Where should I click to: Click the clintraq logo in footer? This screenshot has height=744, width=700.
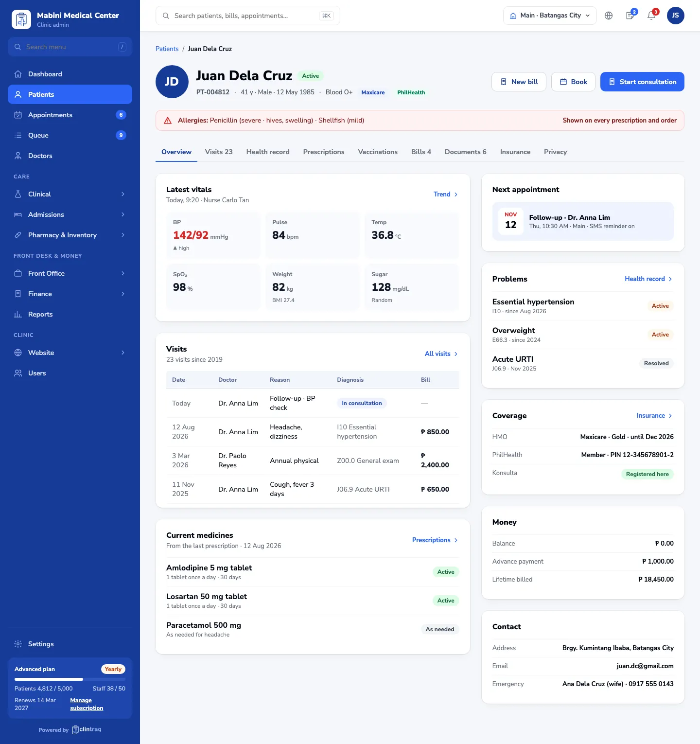(x=87, y=729)
